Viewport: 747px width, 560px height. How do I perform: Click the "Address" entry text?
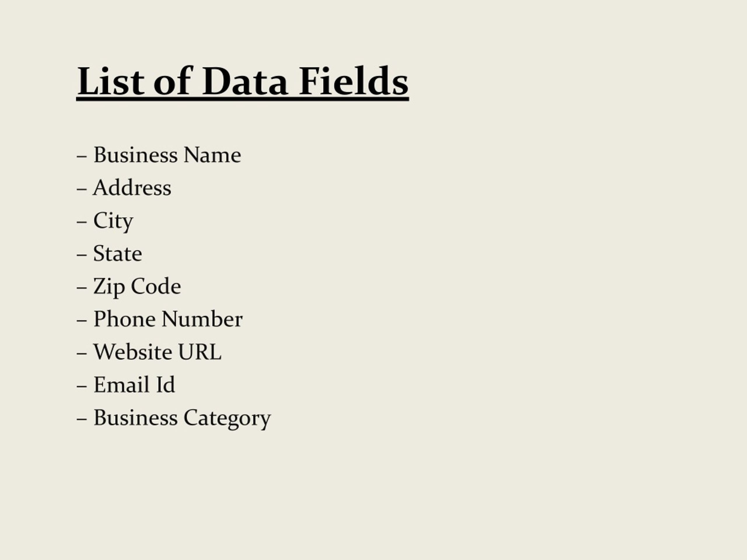pyautogui.click(x=132, y=188)
